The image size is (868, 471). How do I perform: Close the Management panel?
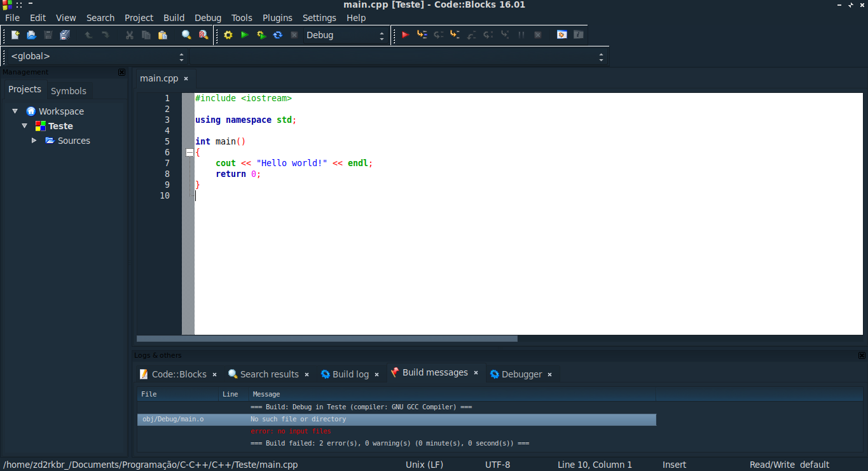(x=121, y=72)
